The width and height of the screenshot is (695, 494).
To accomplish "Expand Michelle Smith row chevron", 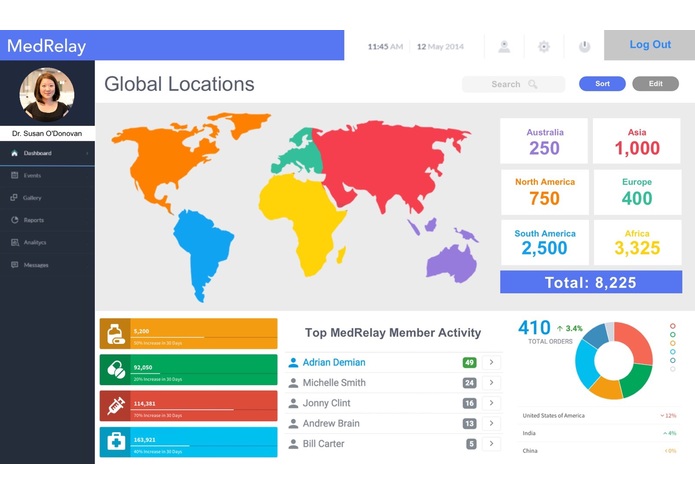I will [x=492, y=383].
